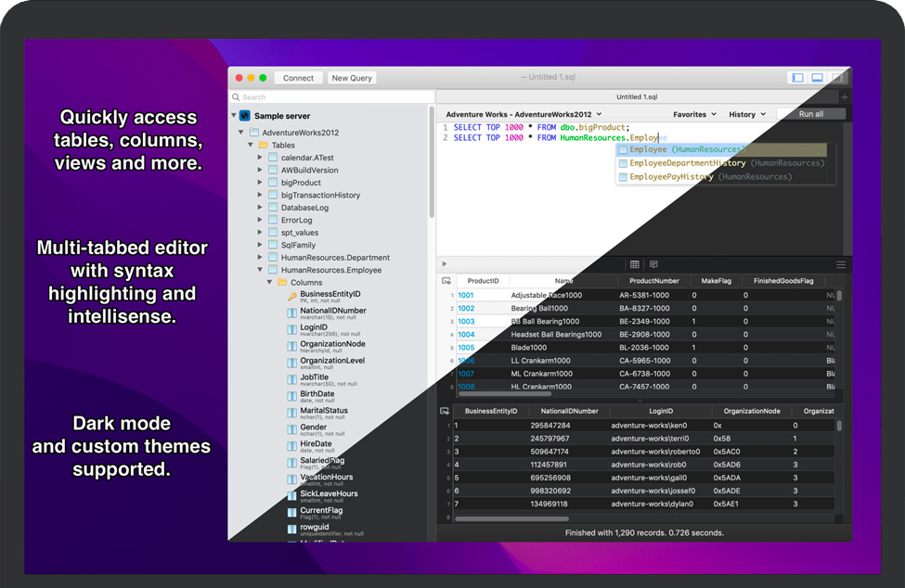Click the search magnifier icon
This screenshot has width=905, height=588.
coord(236,96)
